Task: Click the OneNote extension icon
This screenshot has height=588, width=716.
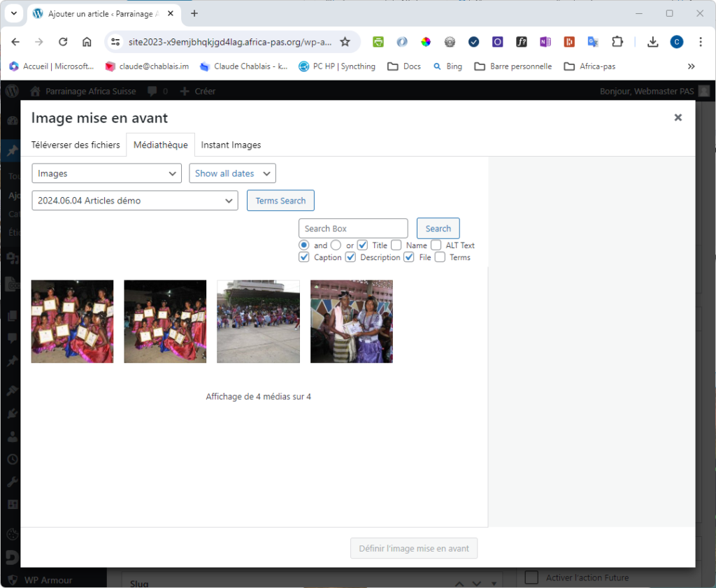Action: 545,42
